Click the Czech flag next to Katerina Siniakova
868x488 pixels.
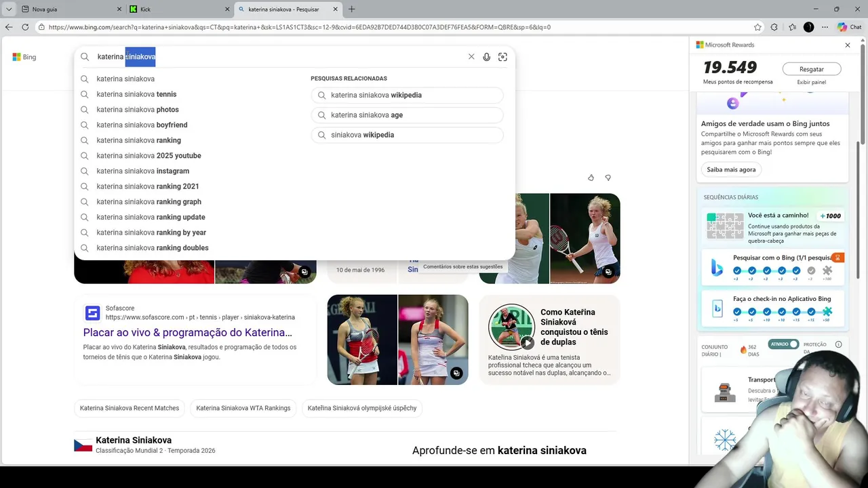pyautogui.click(x=83, y=445)
